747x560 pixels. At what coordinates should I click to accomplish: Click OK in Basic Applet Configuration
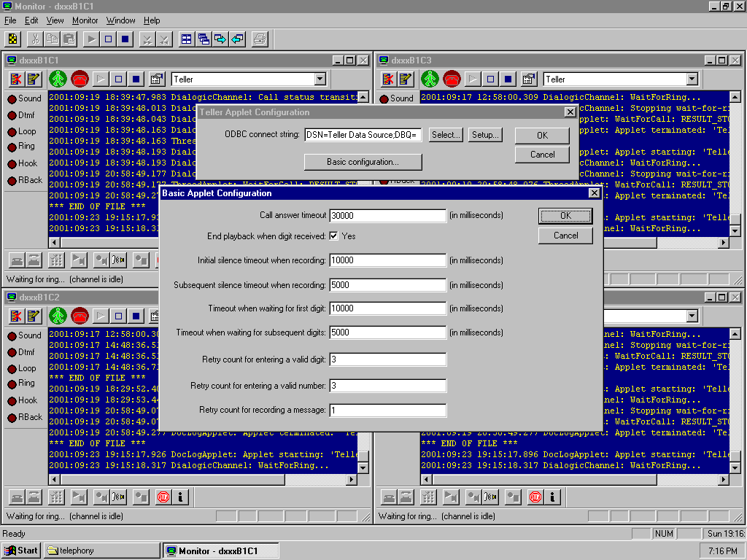click(565, 216)
